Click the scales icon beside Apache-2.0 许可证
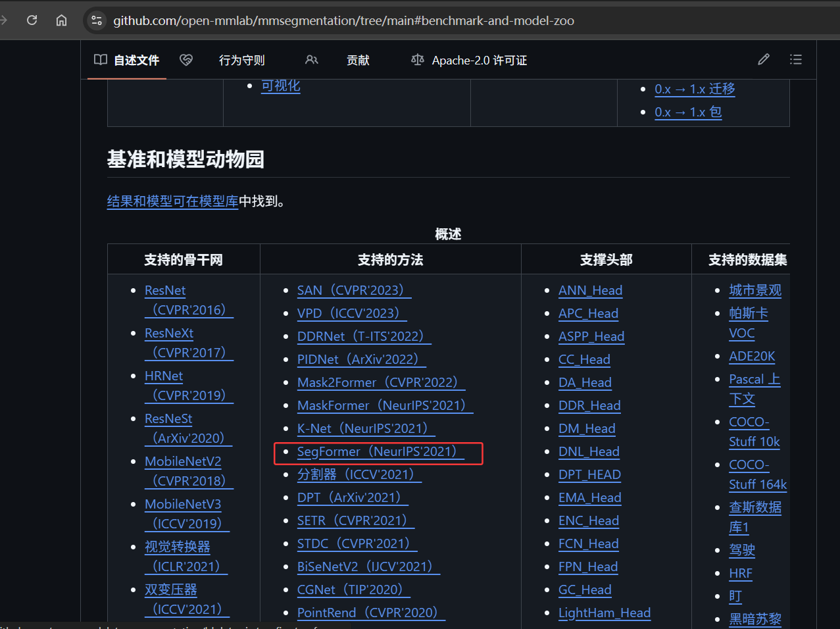This screenshot has height=629, width=840. point(416,59)
